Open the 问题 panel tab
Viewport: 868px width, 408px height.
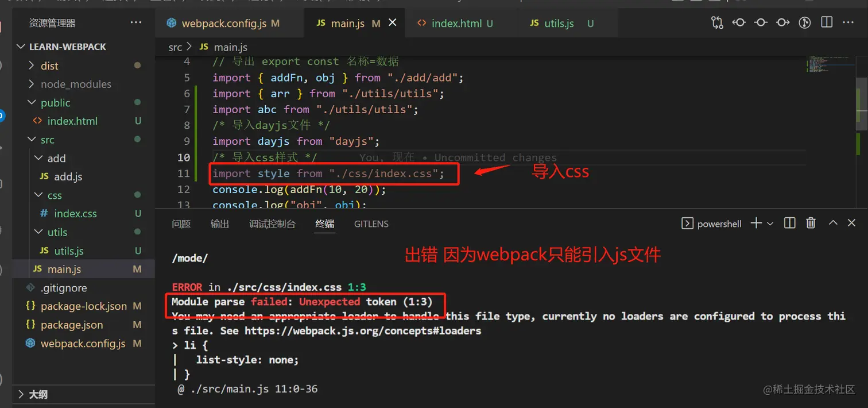(x=181, y=224)
